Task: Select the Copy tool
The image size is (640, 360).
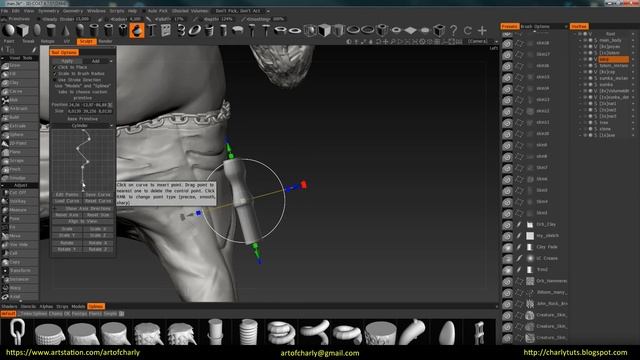Action: pyautogui.click(x=19, y=262)
